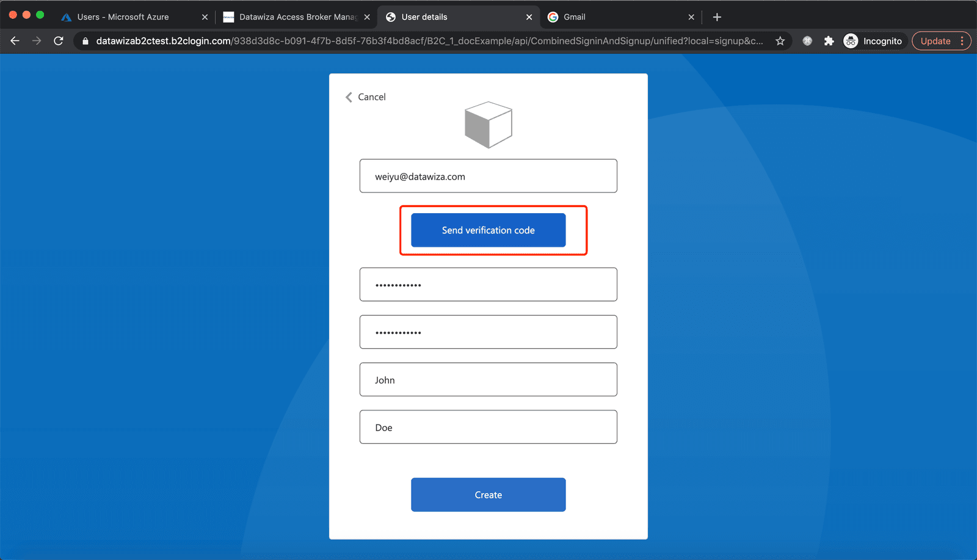Click the back chevron next to Cancel
This screenshot has width=977, height=560.
click(349, 97)
